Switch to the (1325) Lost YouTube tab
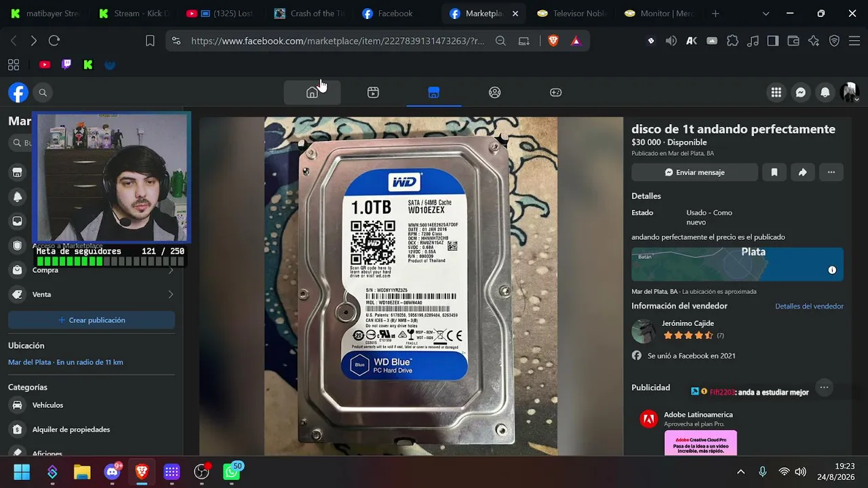 220,14
